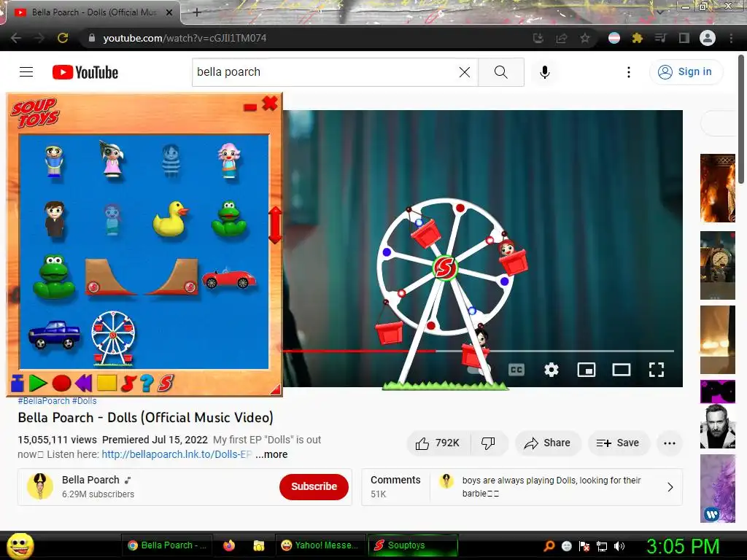Viewport: 747px width, 560px height.
Task: Select the brown-haired boy doll in dark suit
Action: 54,219
